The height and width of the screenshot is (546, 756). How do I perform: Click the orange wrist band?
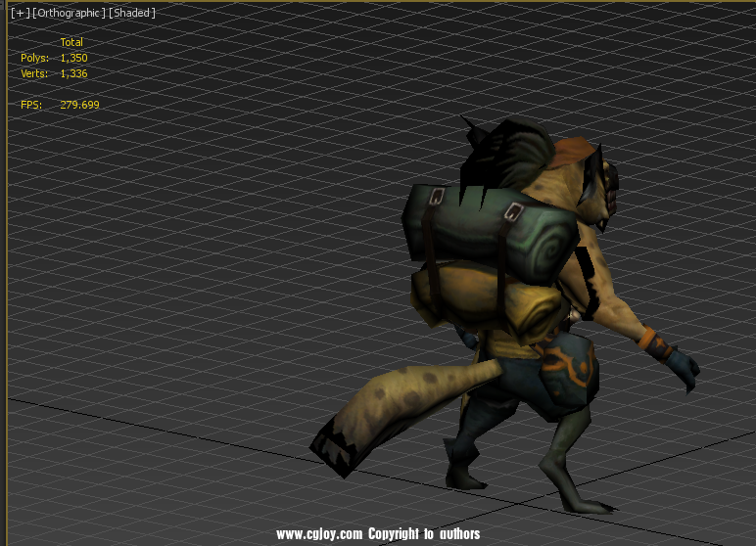[653, 344]
